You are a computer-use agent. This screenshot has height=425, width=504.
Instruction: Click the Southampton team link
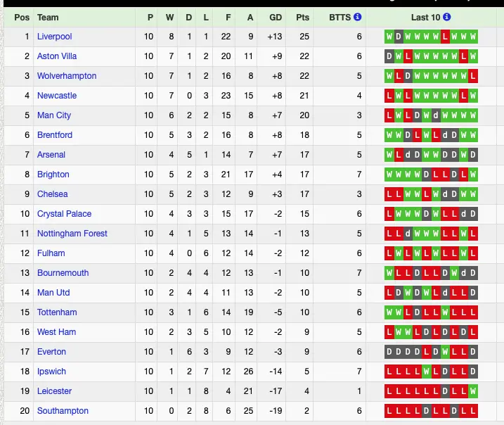63,411
